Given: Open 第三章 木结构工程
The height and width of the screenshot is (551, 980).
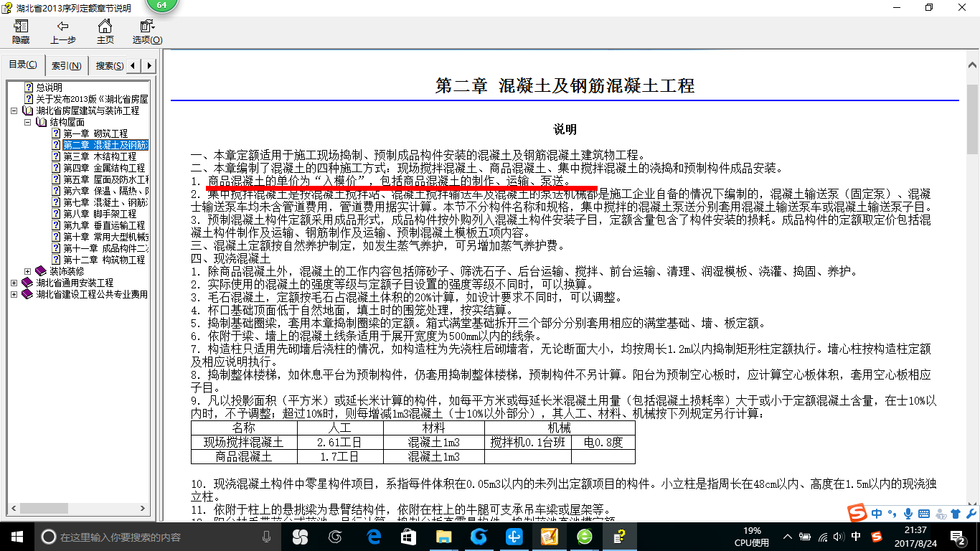Looking at the screenshot, I should pos(100,156).
